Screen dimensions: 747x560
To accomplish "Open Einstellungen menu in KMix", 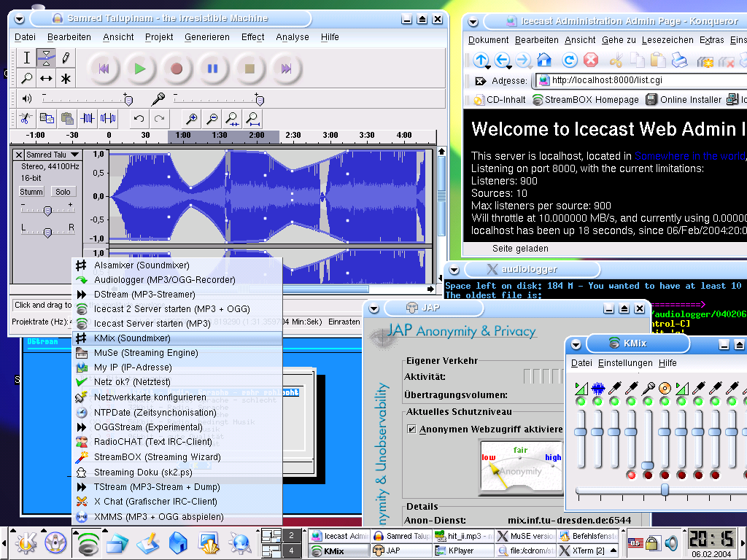I will click(625, 363).
